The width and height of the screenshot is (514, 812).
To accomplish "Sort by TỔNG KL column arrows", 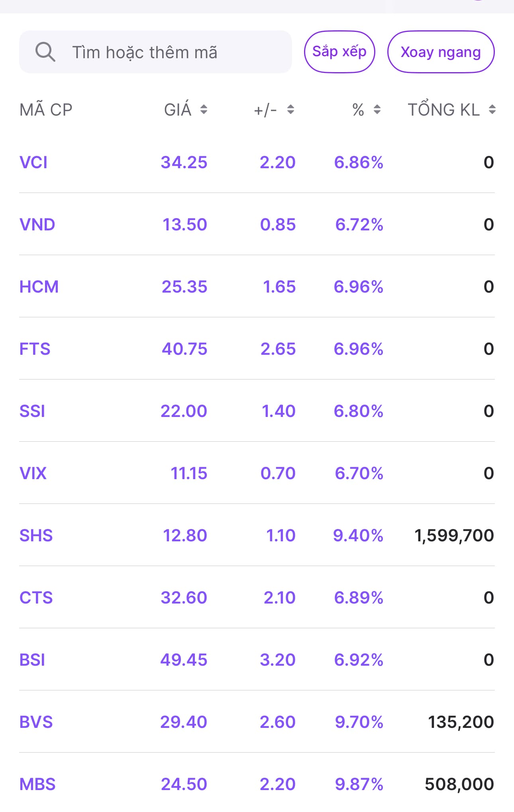I will [x=492, y=110].
